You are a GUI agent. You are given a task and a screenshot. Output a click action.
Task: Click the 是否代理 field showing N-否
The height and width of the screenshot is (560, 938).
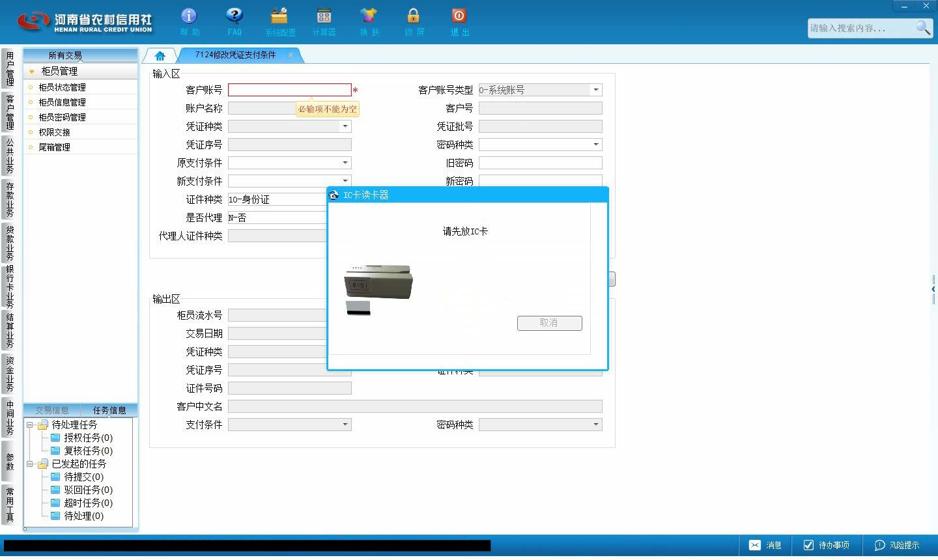277,217
